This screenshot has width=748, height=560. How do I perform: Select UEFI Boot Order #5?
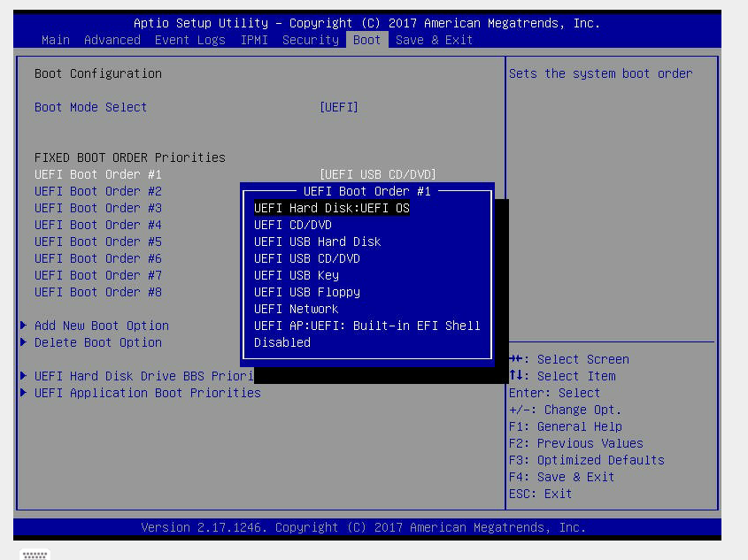click(97, 242)
